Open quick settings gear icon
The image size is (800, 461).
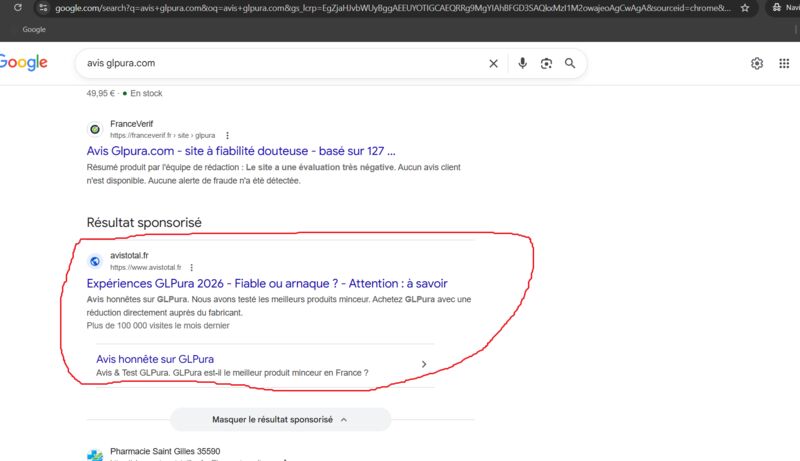click(x=757, y=63)
